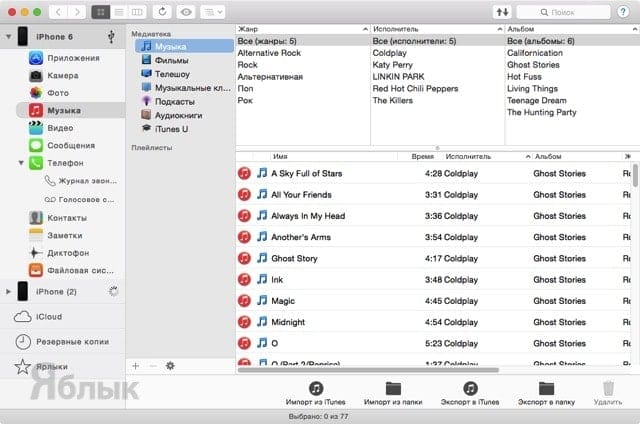Sort the track list by Имя
This screenshot has width=640, height=424.
click(x=333, y=156)
